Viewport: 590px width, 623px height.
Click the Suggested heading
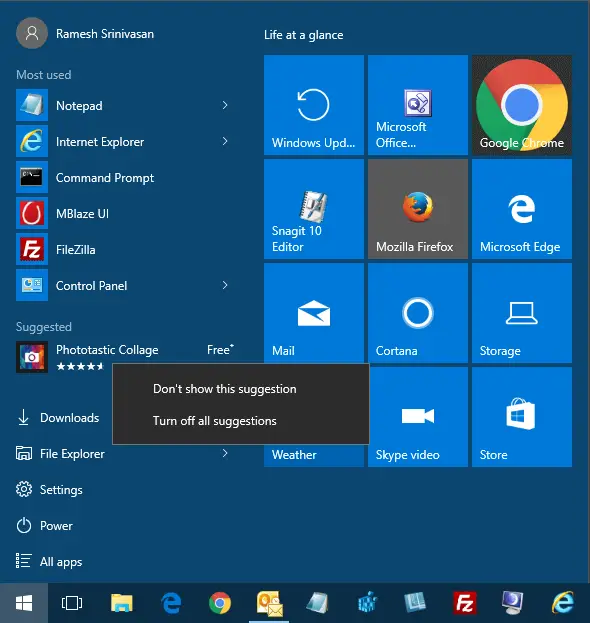44,327
